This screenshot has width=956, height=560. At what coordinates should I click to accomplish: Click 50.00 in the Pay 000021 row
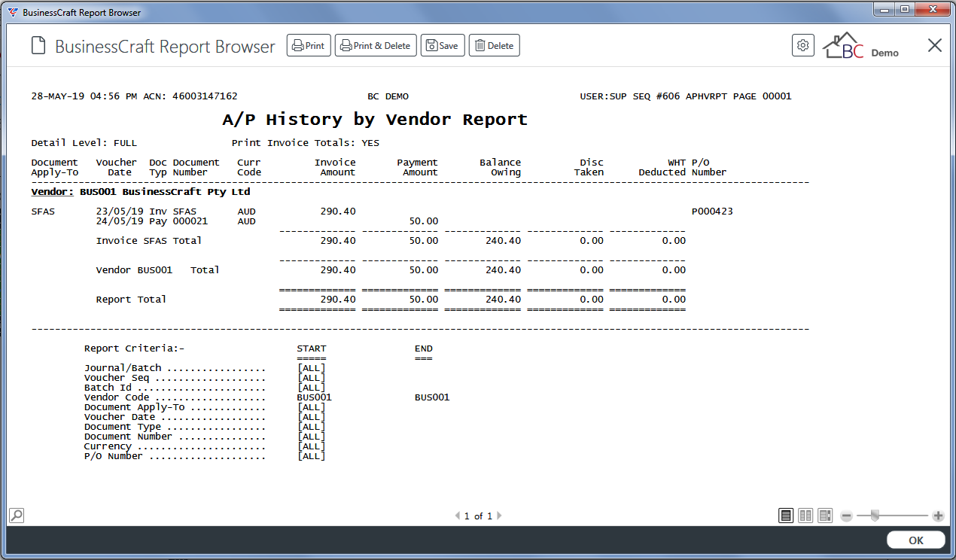click(x=423, y=221)
